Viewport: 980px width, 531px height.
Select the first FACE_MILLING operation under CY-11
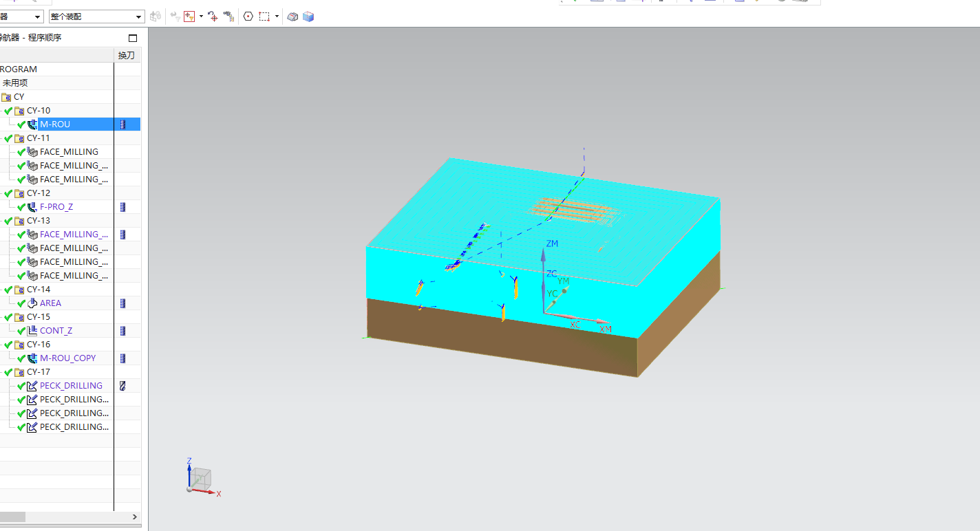pos(69,152)
